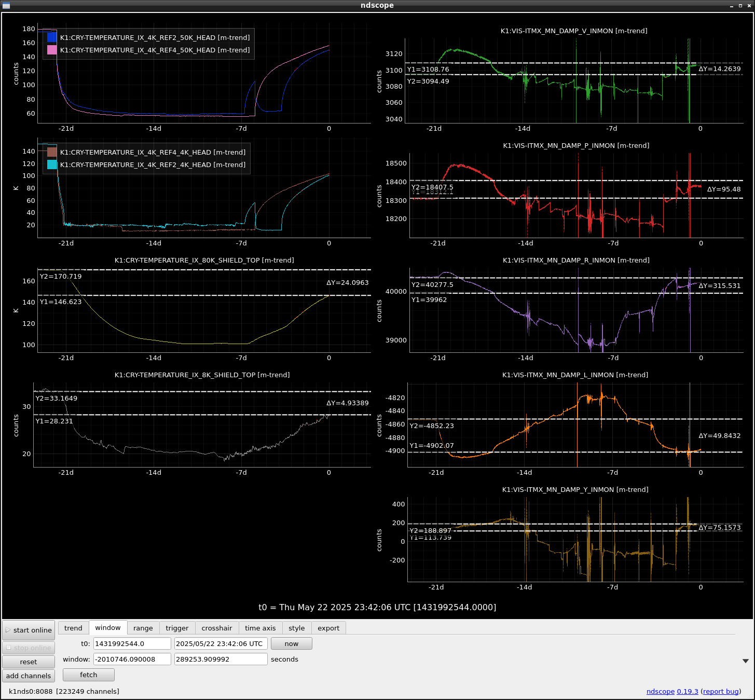Viewport: 755px width, 700px height.
Task: Click ΔY=4.93389 label
Action: pyautogui.click(x=347, y=403)
